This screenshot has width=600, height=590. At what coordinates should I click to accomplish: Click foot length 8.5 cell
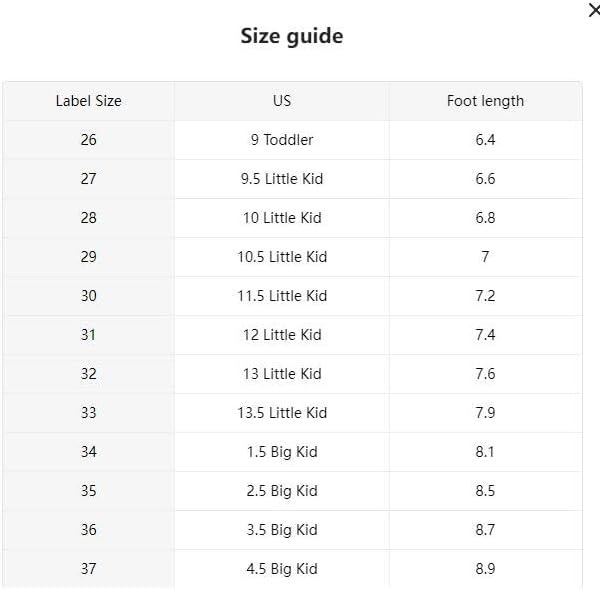486,491
